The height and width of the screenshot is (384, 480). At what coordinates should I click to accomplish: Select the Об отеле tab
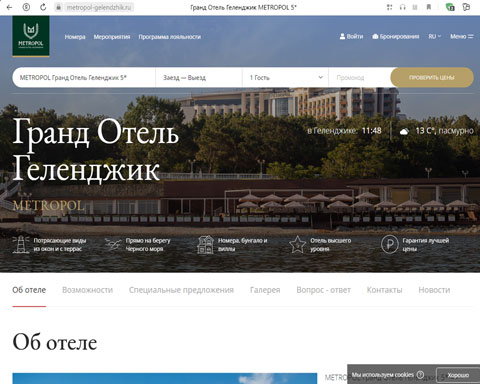[x=29, y=290]
